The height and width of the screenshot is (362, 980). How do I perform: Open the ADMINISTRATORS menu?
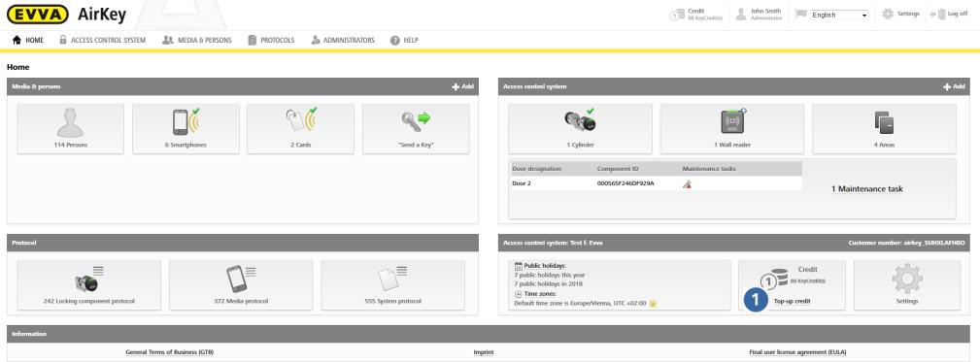click(343, 40)
